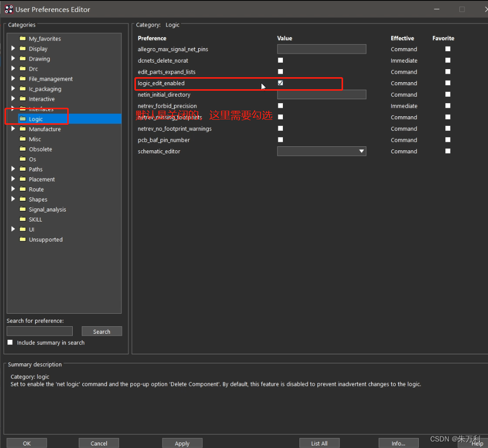The width and height of the screenshot is (488, 448).
Task: Click the Route folder icon
Action: (x=23, y=189)
